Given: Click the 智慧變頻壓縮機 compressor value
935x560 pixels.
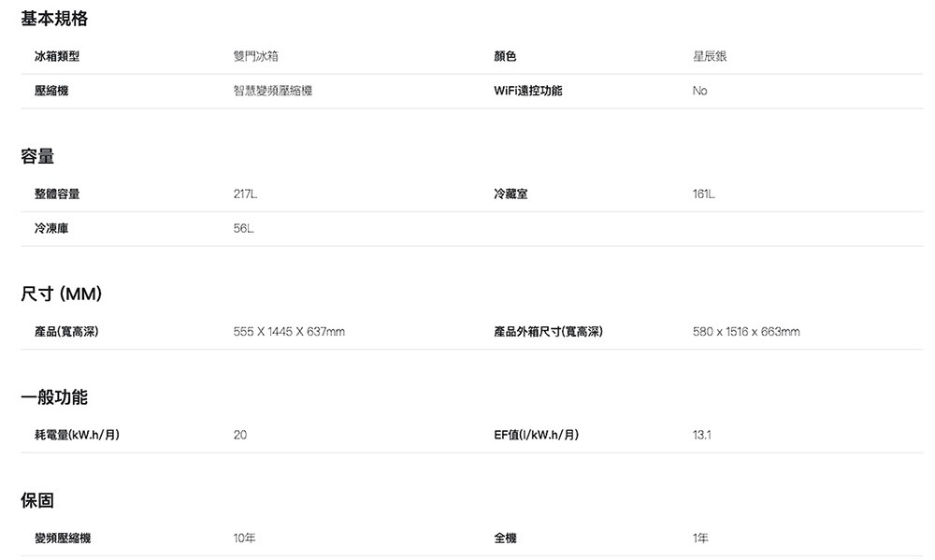Looking at the screenshot, I should (273, 92).
